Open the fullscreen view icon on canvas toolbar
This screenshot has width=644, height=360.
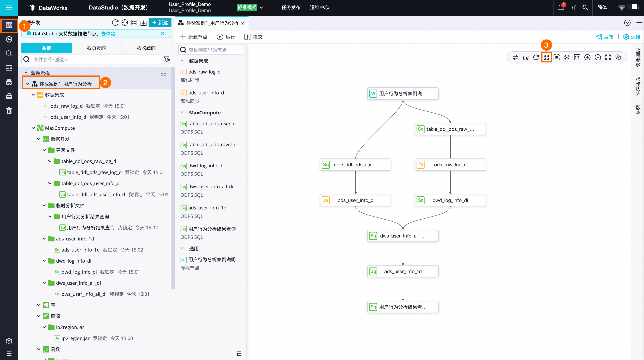click(608, 57)
